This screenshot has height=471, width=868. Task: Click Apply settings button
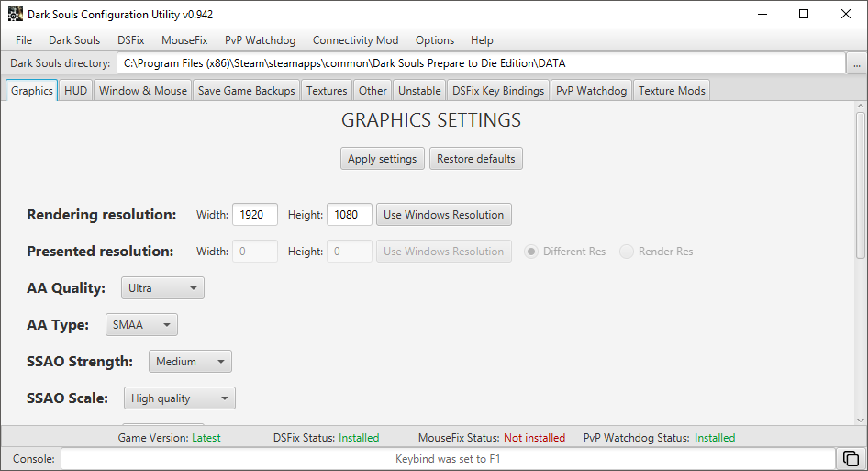click(x=382, y=159)
